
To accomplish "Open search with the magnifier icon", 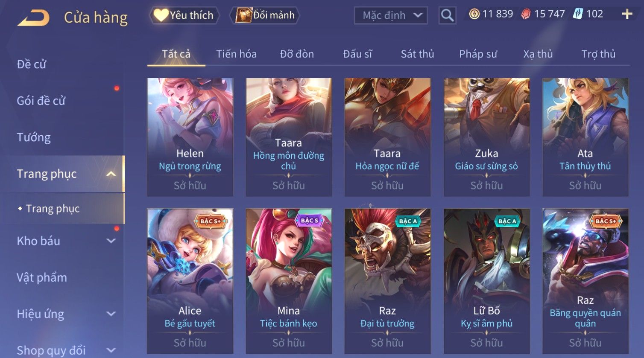I will (447, 15).
